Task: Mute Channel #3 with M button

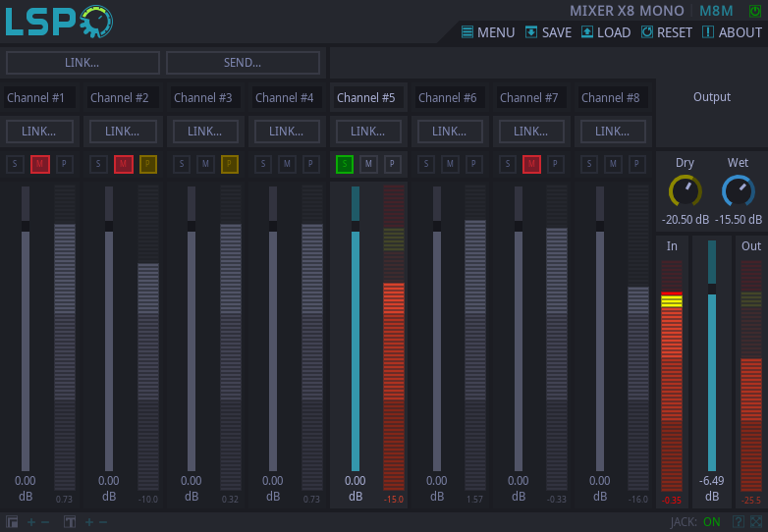Action: (205, 164)
